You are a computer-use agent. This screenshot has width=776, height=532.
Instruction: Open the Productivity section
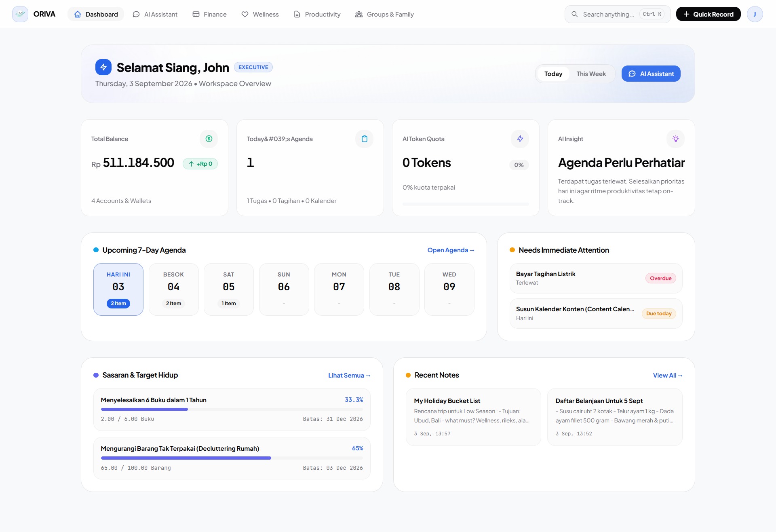[317, 14]
